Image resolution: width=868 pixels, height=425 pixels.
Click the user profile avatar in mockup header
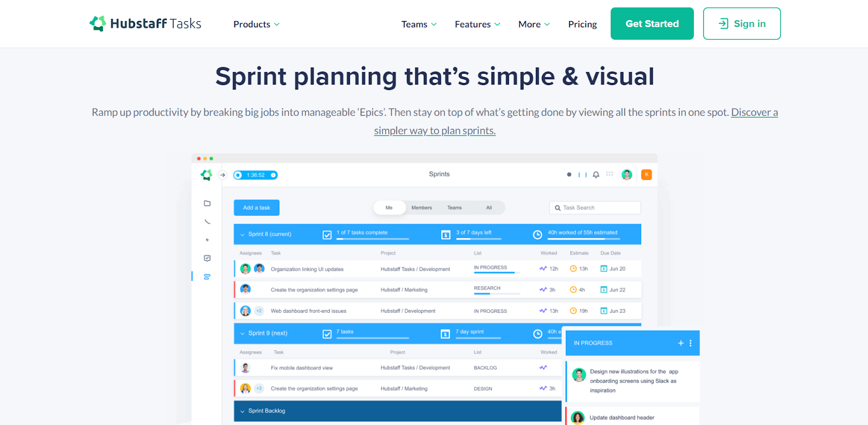click(x=627, y=175)
